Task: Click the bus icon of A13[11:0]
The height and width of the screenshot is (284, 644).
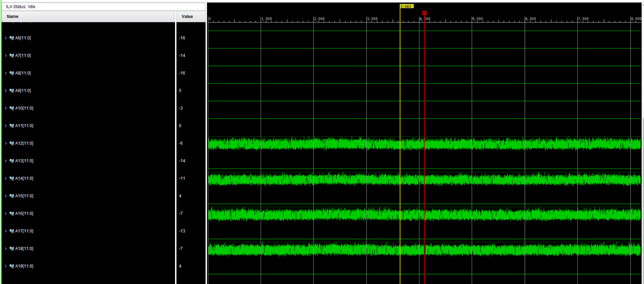Action: point(12,161)
